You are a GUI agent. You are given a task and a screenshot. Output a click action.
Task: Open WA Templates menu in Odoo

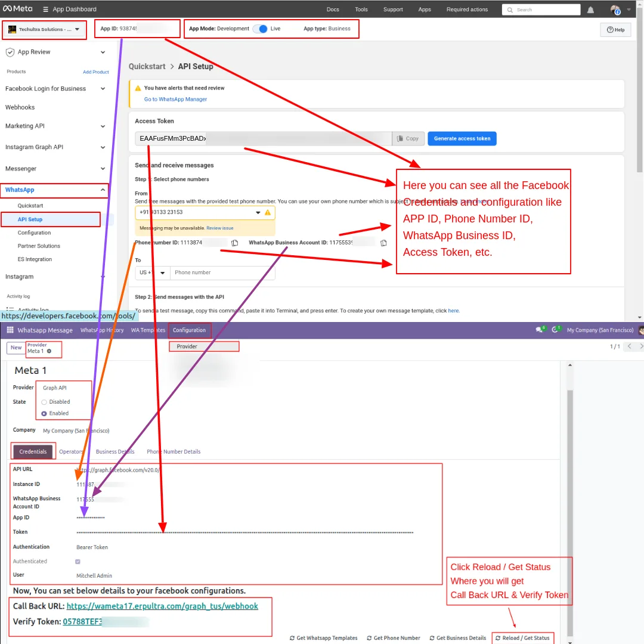tap(148, 330)
